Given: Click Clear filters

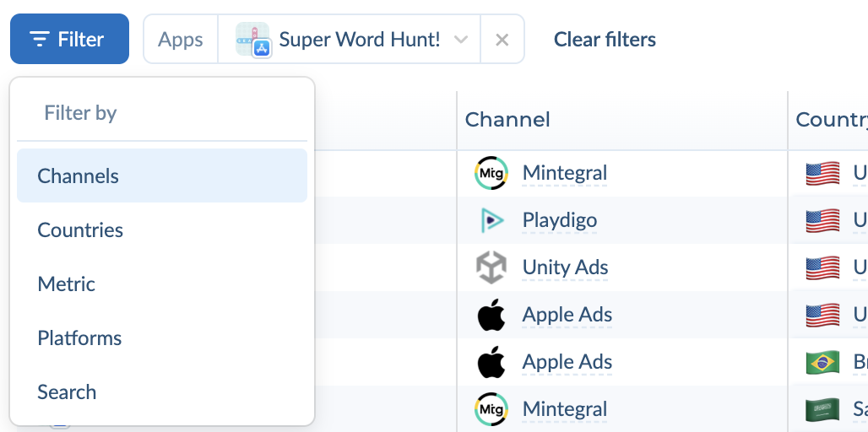Looking at the screenshot, I should pos(605,40).
